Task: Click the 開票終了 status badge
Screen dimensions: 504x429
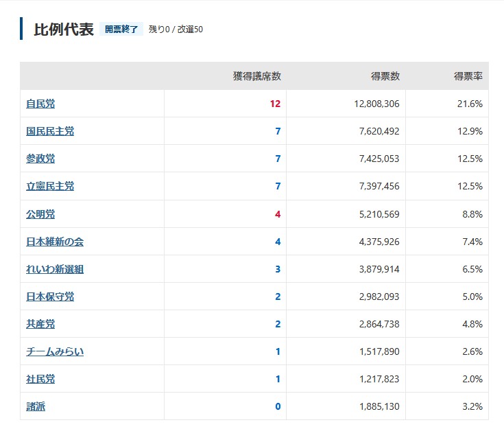Action: pyautogui.click(x=121, y=30)
